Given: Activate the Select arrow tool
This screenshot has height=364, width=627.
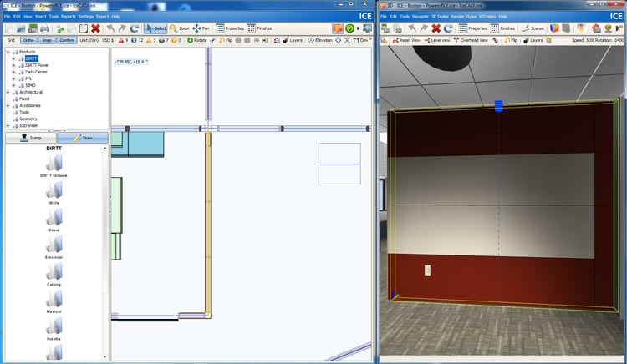Looking at the screenshot, I should (155, 28).
